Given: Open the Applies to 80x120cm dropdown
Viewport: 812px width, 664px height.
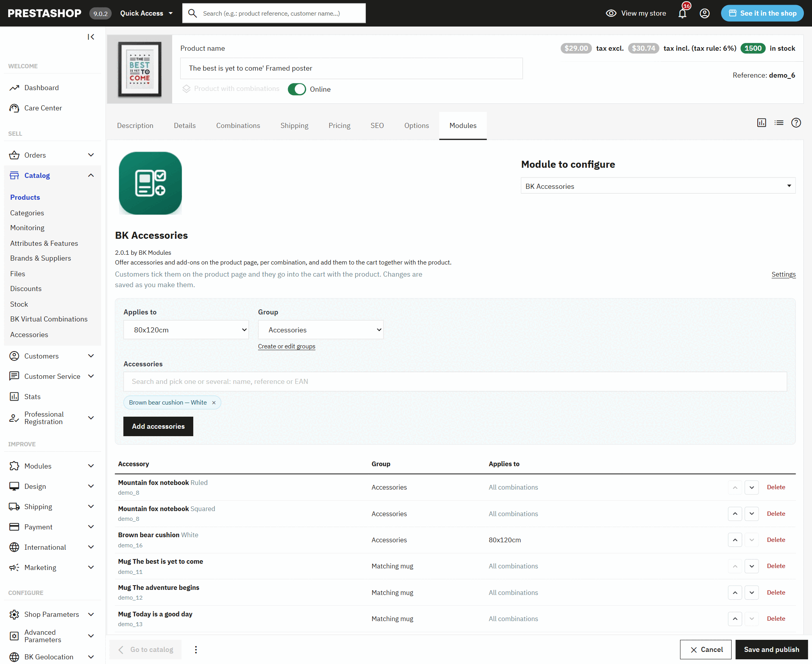Looking at the screenshot, I should 186,330.
